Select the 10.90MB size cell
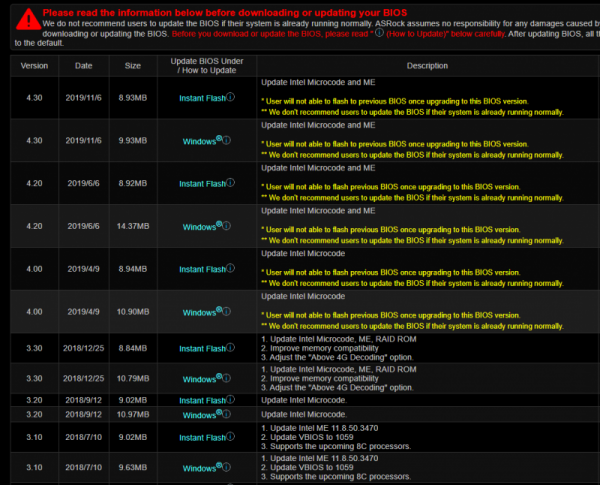The image size is (600, 485). click(x=133, y=312)
